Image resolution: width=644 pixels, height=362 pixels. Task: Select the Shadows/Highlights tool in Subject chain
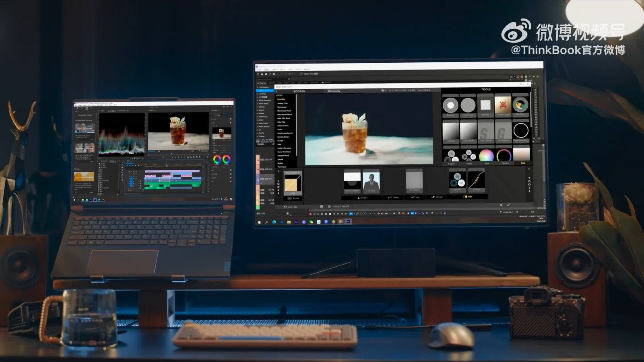coord(352,181)
